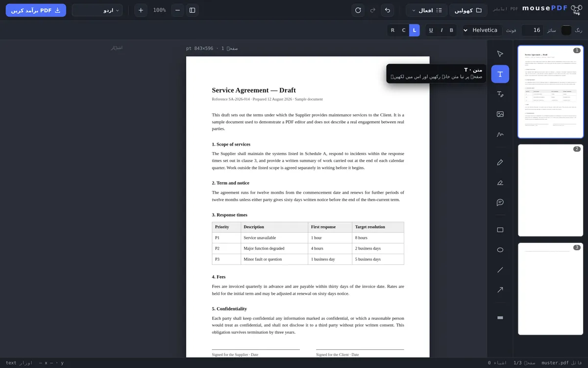
Task: Open page 2 thumbnail
Action: [551, 190]
